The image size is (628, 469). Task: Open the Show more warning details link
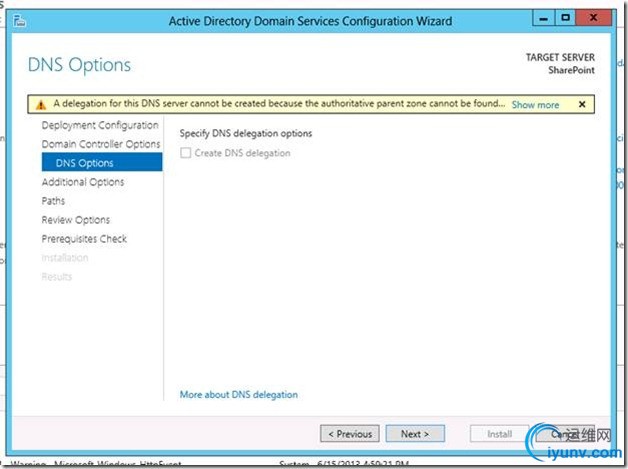(x=535, y=105)
